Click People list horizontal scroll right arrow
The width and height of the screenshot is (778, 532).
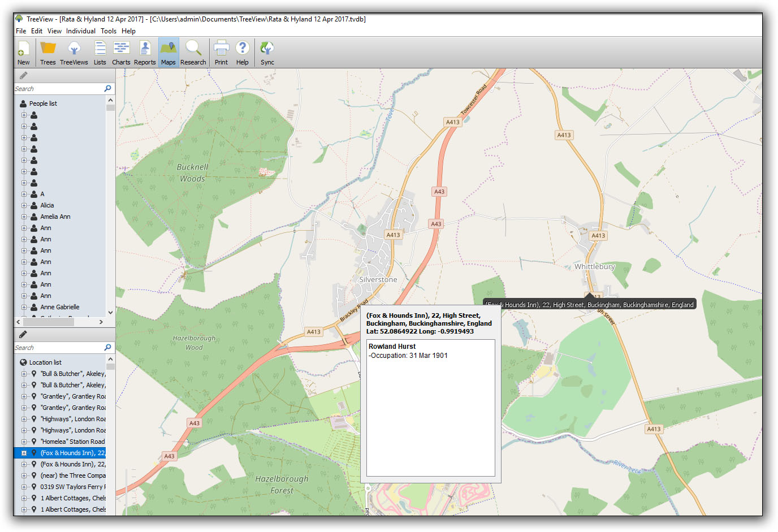tap(101, 322)
